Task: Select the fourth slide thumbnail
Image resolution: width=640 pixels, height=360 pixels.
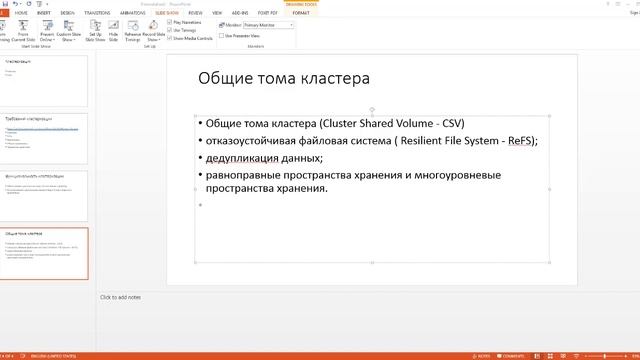Action: [x=44, y=253]
